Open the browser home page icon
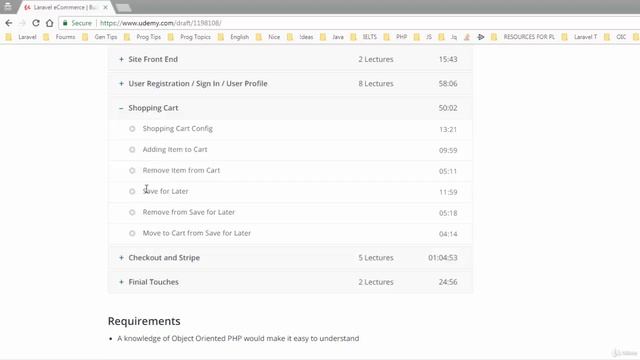The height and width of the screenshot is (360, 640). pyautogui.click(x=49, y=23)
